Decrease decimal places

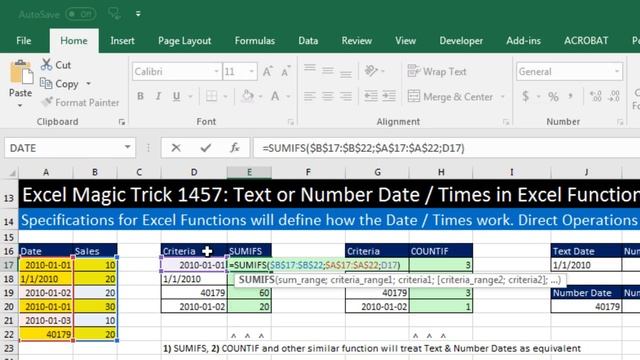614,96
